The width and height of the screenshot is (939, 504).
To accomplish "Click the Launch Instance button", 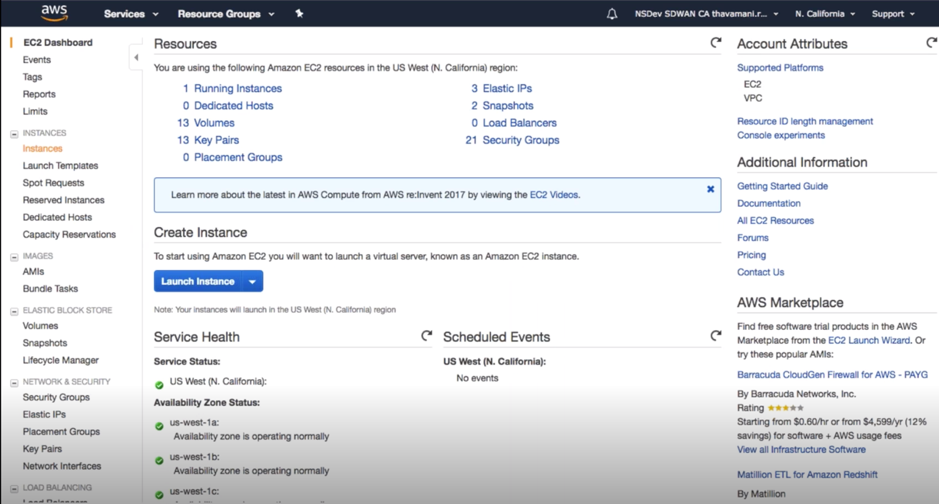I will coord(198,281).
